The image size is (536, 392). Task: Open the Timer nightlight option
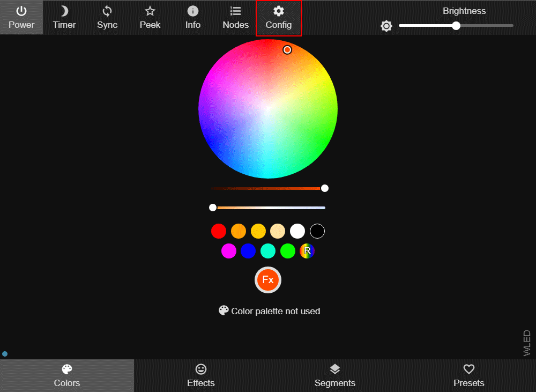point(64,18)
